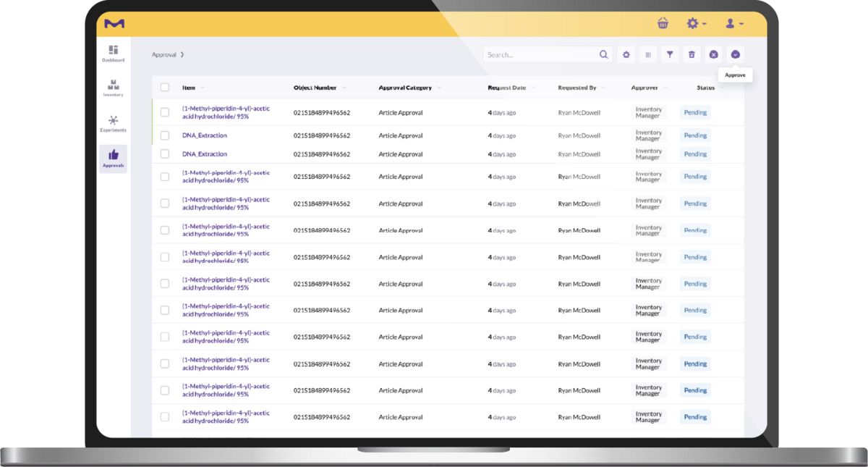The height and width of the screenshot is (467, 868).
Task: Click the delete trash icon
Action: (692, 54)
